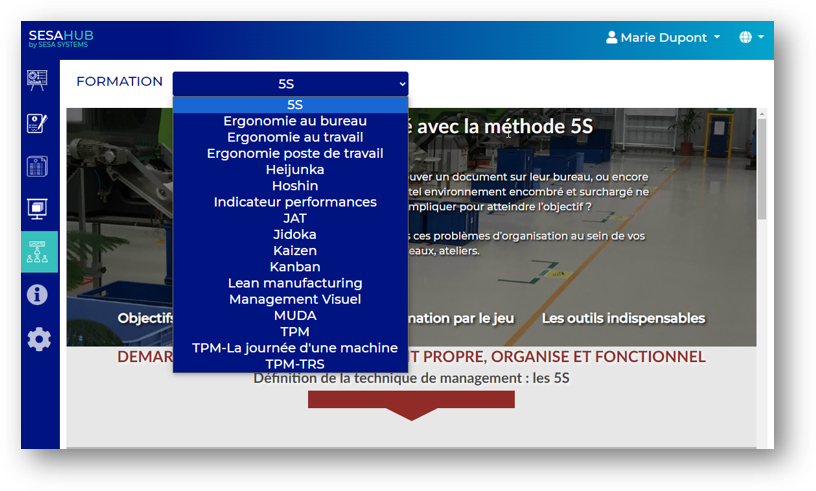Choose Lean manufacturing in the dropdown list
Screen dimensions: 816x491
pos(294,283)
